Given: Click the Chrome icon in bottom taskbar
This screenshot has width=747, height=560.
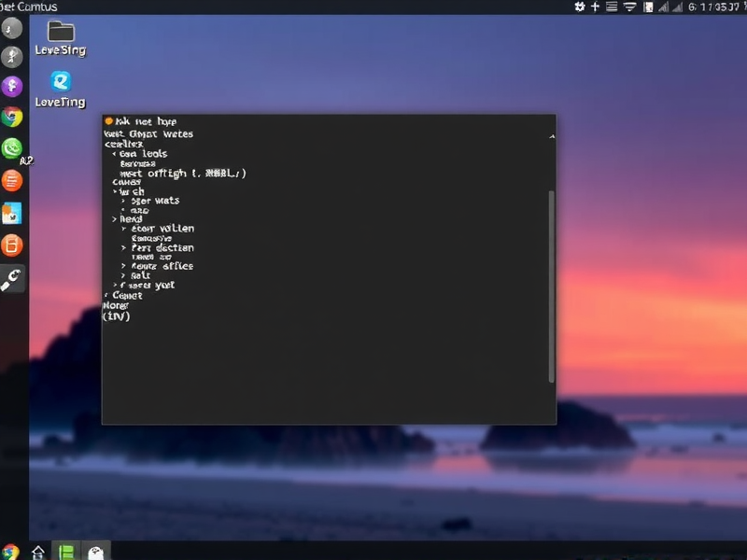Looking at the screenshot, I should pyautogui.click(x=10, y=551).
